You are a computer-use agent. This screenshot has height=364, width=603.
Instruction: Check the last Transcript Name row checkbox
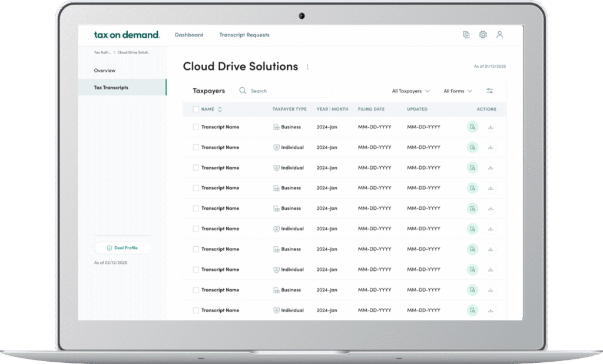coord(196,310)
